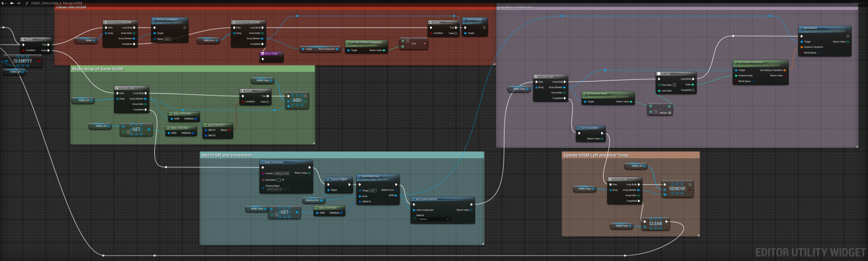Viewport: 868px width, 261px height.
Task: Select the Clean old HISM comment title
Action: pos(71,7)
